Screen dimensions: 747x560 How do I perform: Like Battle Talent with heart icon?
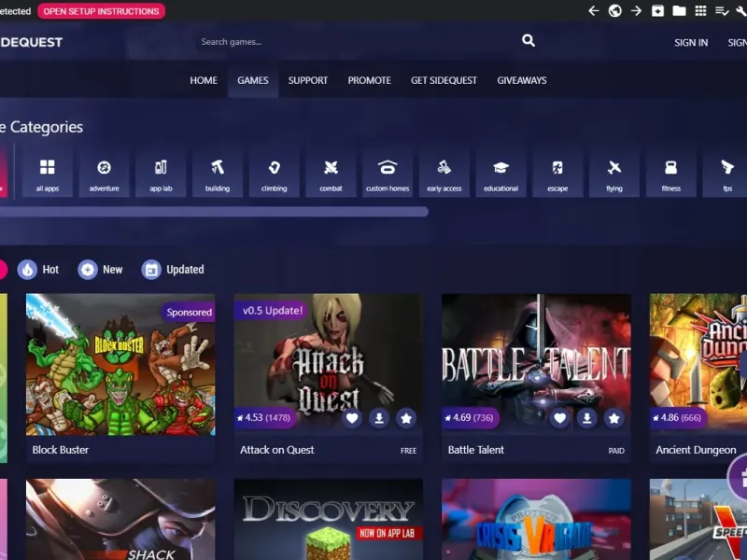point(559,418)
